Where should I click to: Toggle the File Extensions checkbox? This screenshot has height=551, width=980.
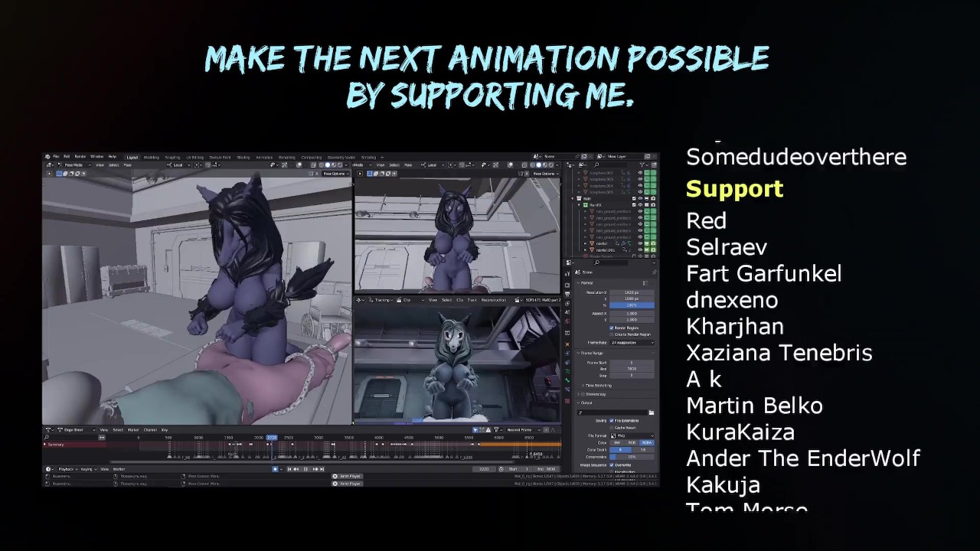[612, 420]
